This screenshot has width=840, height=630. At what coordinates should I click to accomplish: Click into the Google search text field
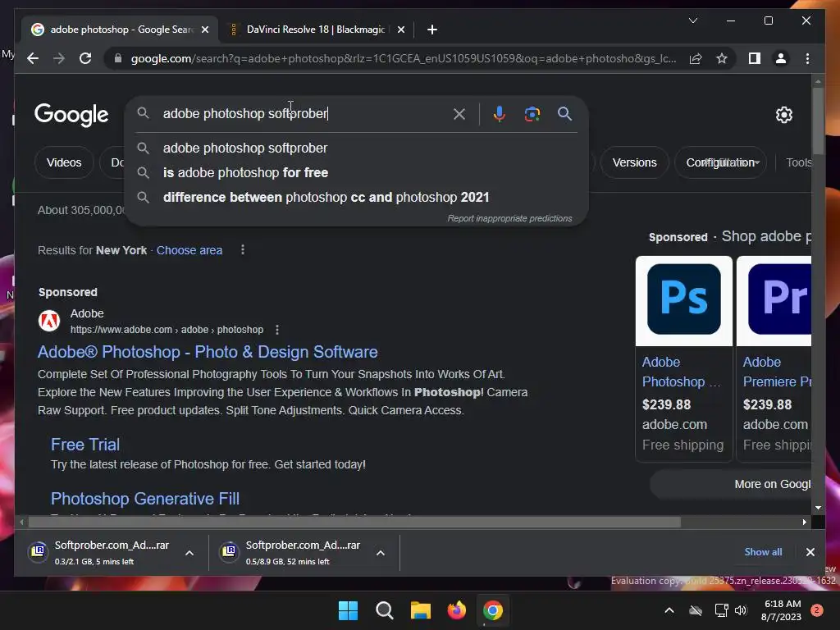305,113
